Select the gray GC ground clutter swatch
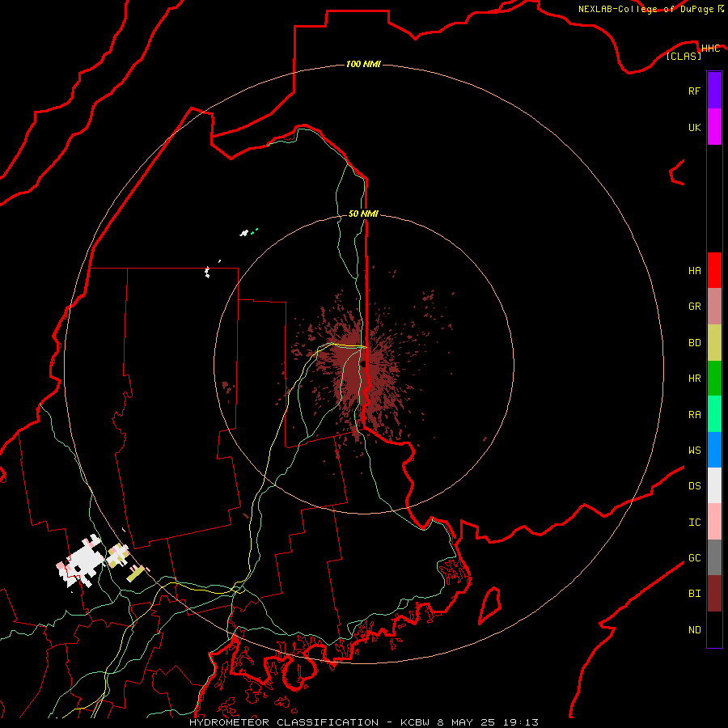This screenshot has height=728, width=728. click(714, 557)
